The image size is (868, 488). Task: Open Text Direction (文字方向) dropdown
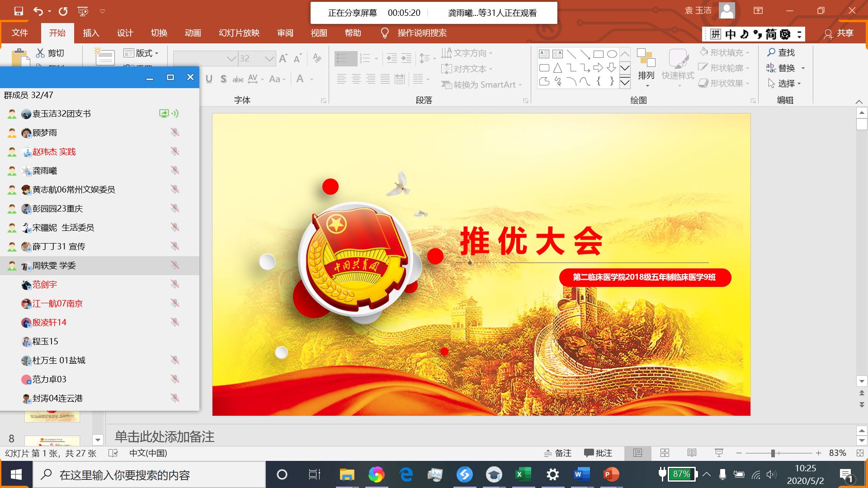click(x=467, y=53)
